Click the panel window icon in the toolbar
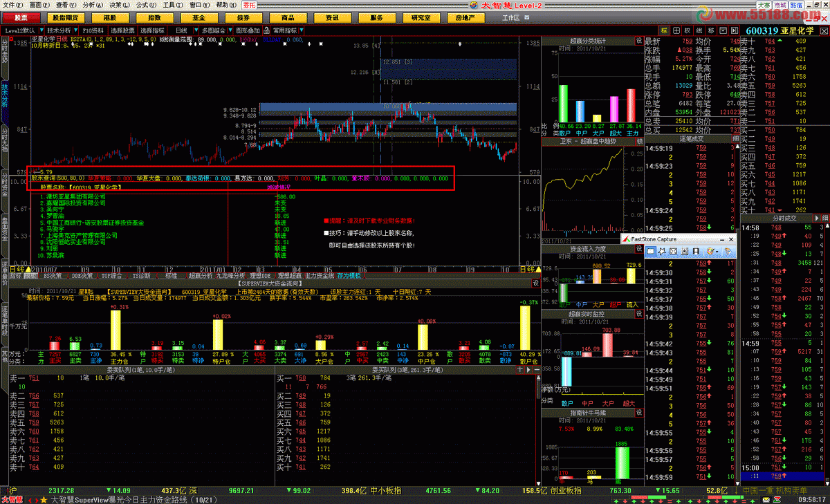Image resolution: width=830 pixels, height=504 pixels. [723, 30]
